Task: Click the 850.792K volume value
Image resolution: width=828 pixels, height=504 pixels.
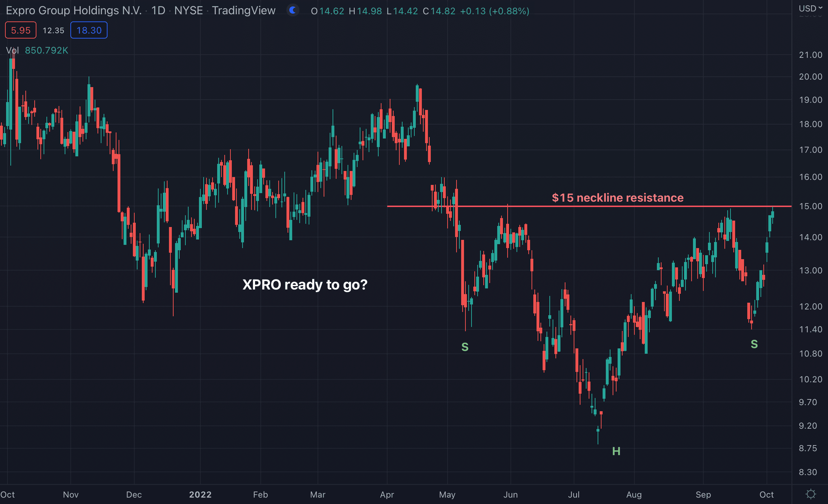Action: 46,51
